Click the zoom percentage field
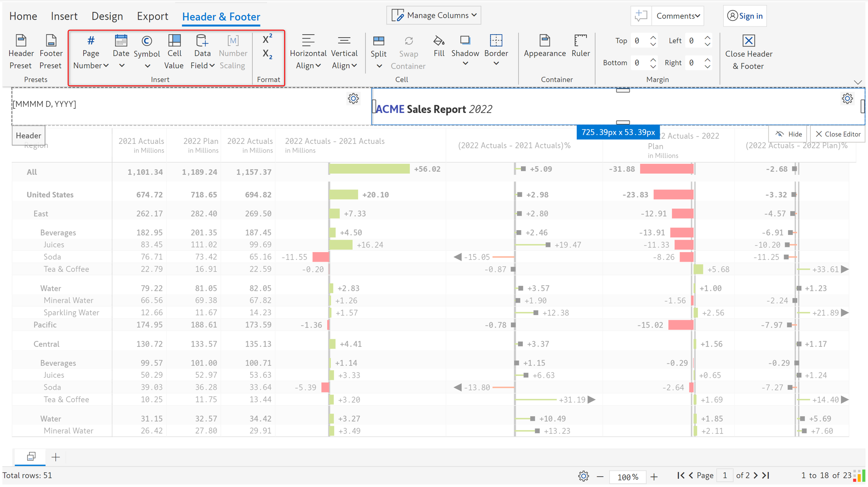Screen dimensions: 868x487 tap(627, 477)
